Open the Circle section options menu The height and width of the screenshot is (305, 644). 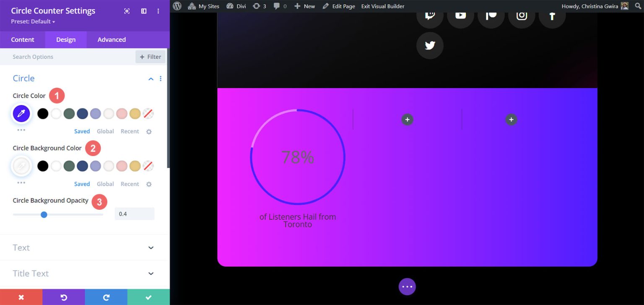coord(161,78)
